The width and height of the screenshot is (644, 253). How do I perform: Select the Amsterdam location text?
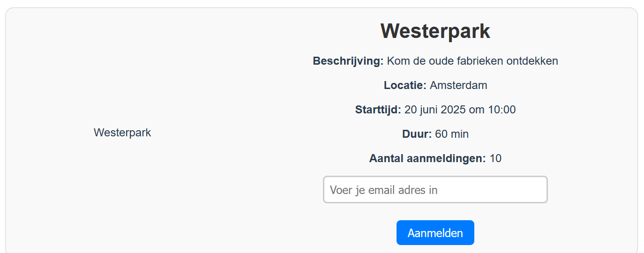point(458,85)
